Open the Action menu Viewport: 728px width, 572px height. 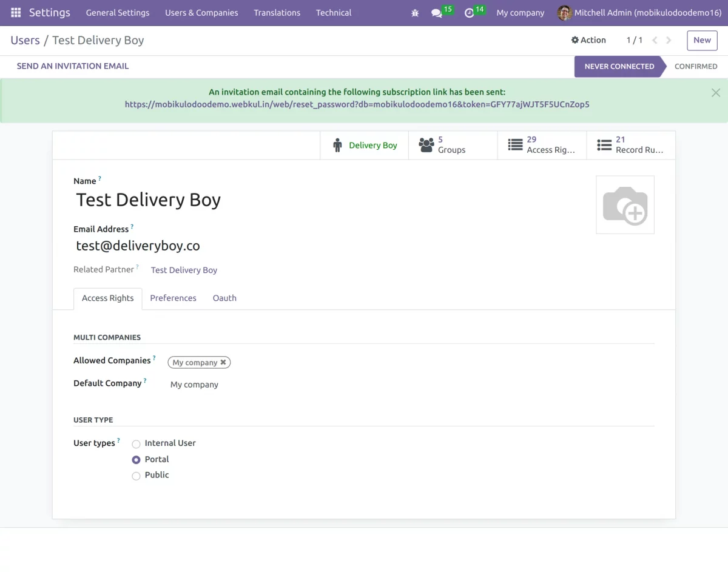[x=588, y=39]
